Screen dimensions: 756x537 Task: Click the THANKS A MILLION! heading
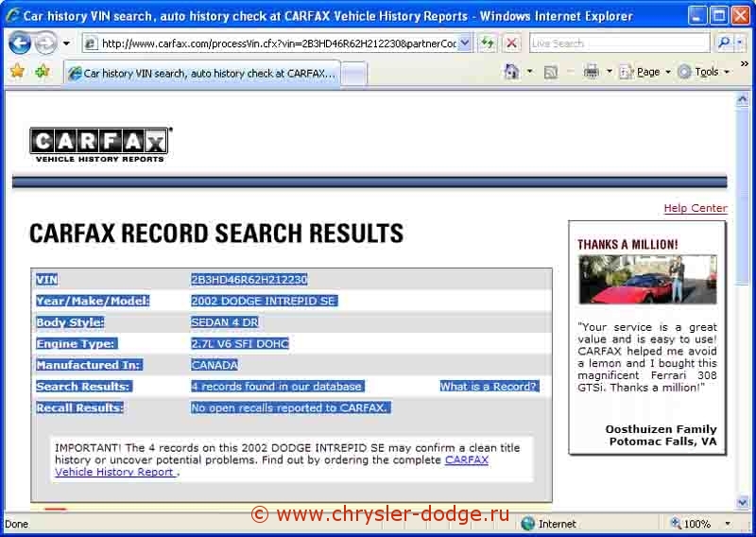[x=627, y=245]
